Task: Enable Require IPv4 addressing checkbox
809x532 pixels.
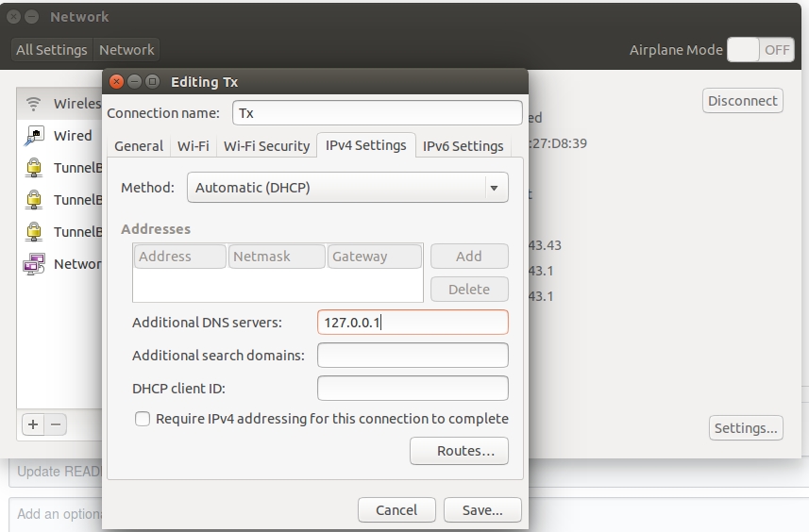Action: pos(143,419)
